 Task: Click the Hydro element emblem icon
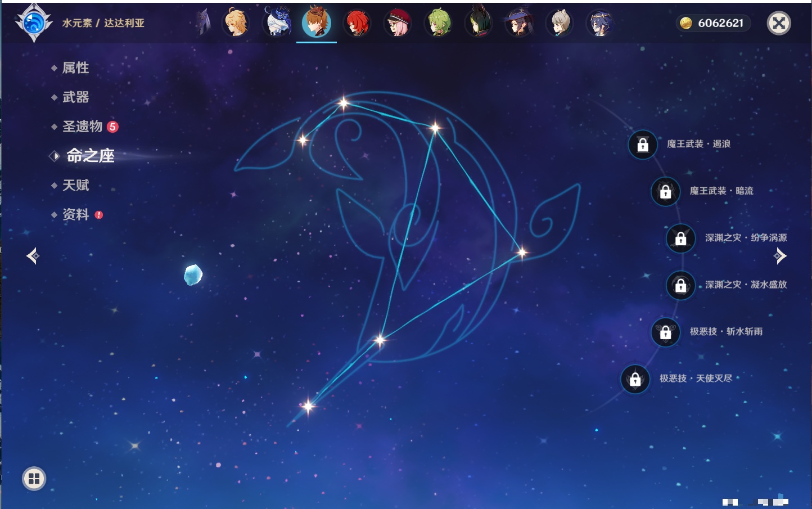34,23
